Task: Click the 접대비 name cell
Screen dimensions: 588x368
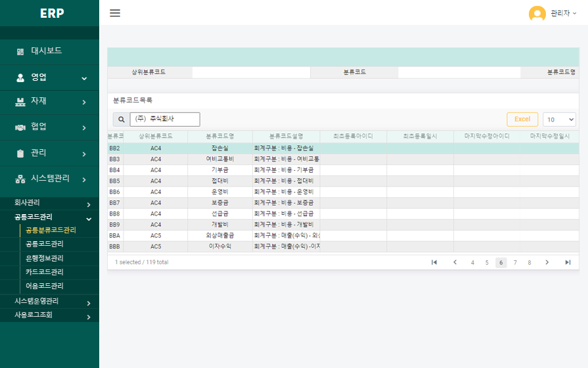Action: (x=219, y=181)
